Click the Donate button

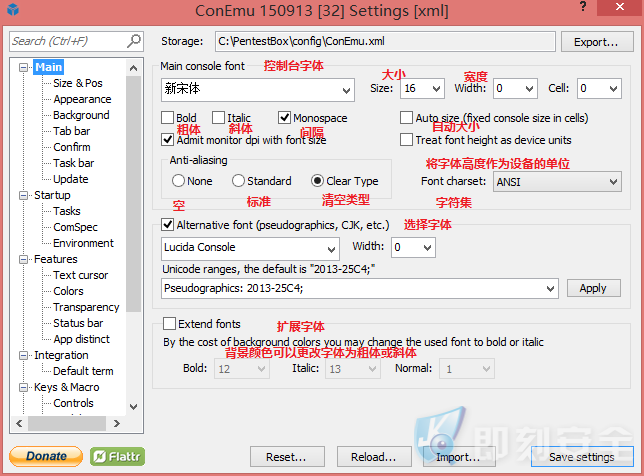pos(46,456)
